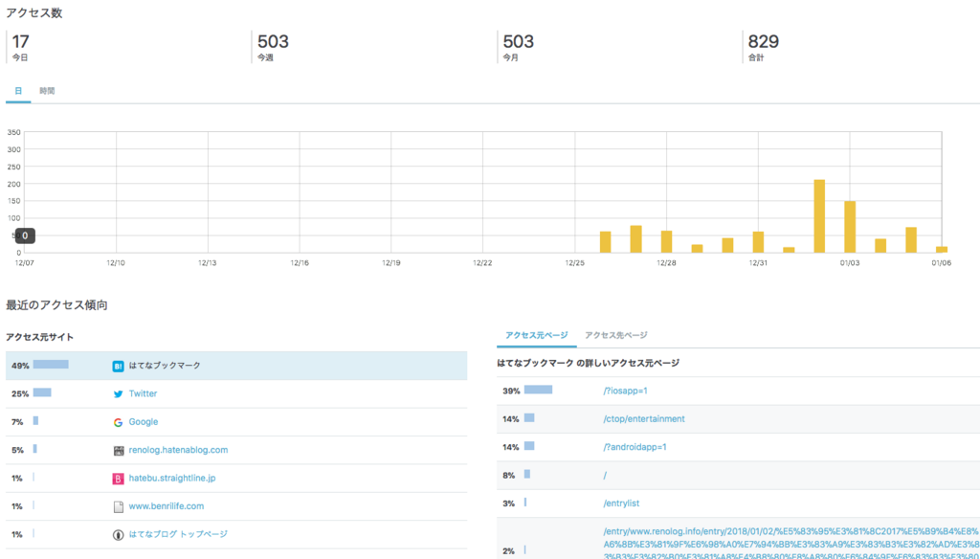Click the Google G icon
Image resolution: width=980 pixels, height=559 pixels.
[118, 422]
